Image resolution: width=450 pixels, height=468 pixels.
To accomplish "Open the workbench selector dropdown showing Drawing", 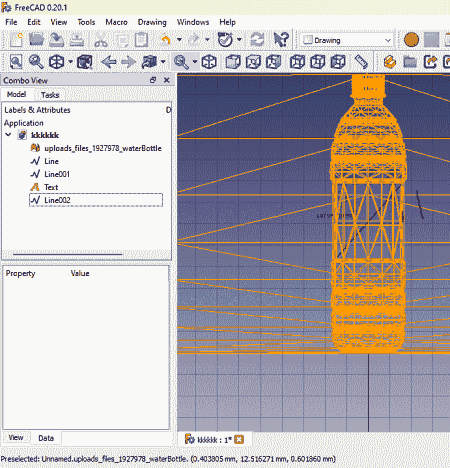I will pyautogui.click(x=347, y=40).
